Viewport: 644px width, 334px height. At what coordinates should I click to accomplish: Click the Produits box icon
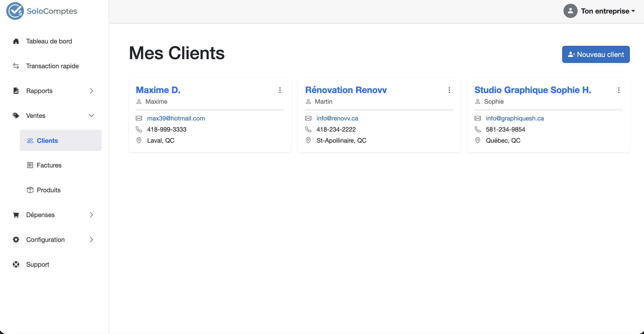(x=30, y=190)
